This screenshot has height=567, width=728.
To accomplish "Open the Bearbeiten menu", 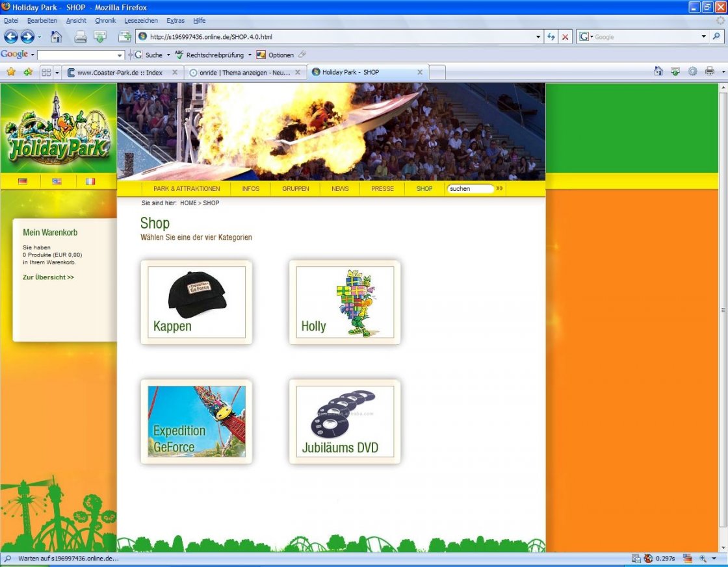I will (x=42, y=20).
